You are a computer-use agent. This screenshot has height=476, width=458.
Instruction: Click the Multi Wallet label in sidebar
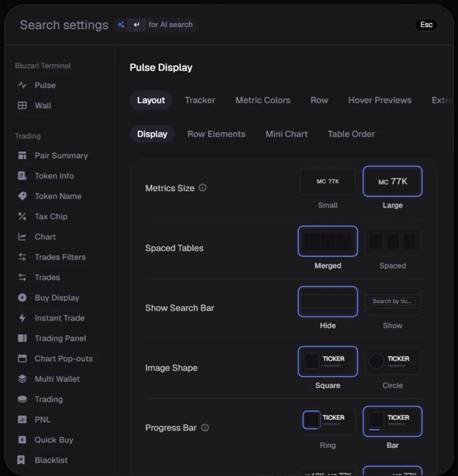coord(57,379)
